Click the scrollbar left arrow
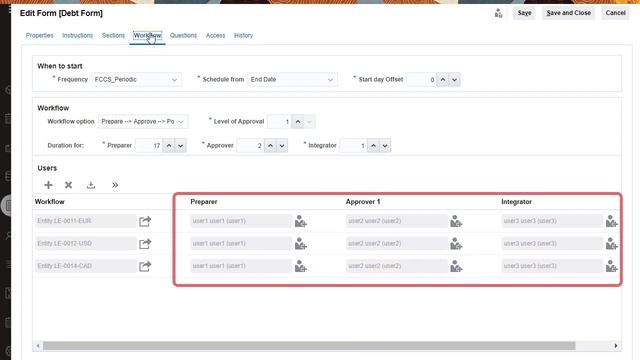Screen dimensions: 640x360 (38, 346)
